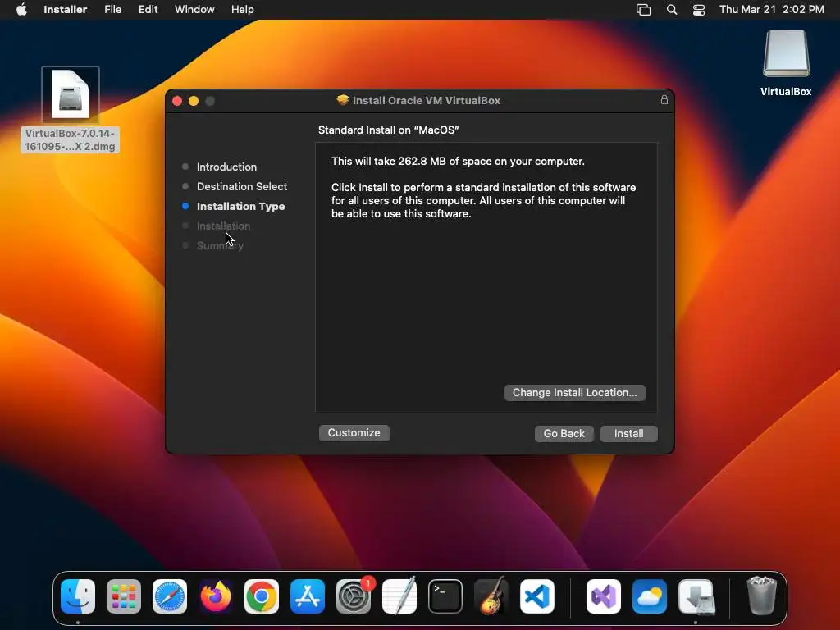The height and width of the screenshot is (630, 840).
Task: Open purple Visual Studio dock icon
Action: coord(604,596)
